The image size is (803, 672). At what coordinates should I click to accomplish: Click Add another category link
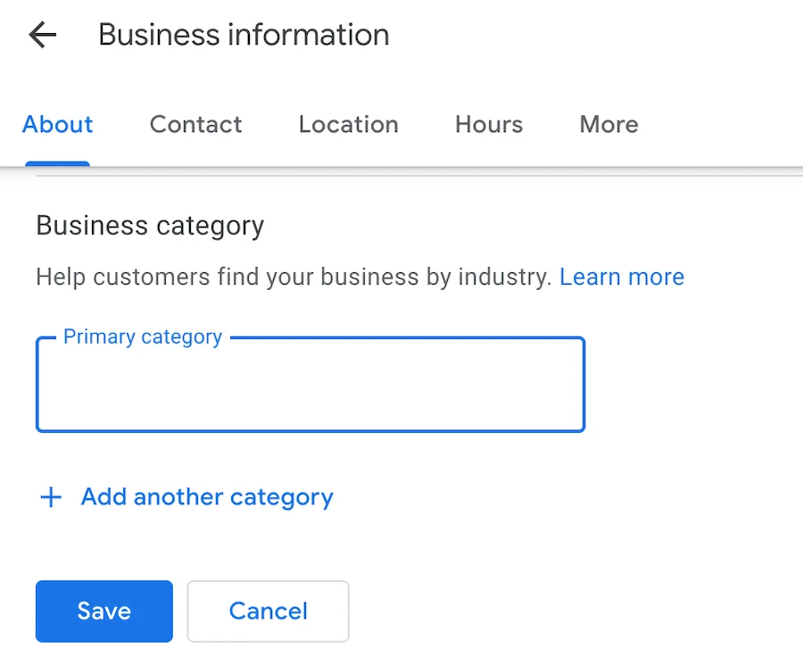[x=206, y=497]
